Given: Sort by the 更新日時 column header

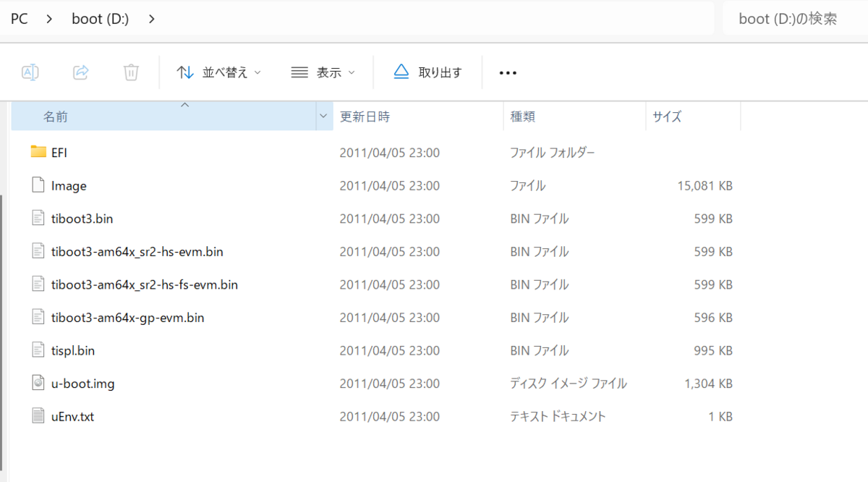Looking at the screenshot, I should [418, 117].
